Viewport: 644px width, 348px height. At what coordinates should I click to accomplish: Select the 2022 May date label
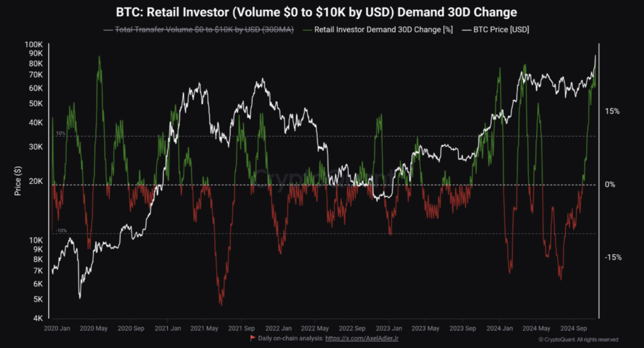(x=315, y=328)
